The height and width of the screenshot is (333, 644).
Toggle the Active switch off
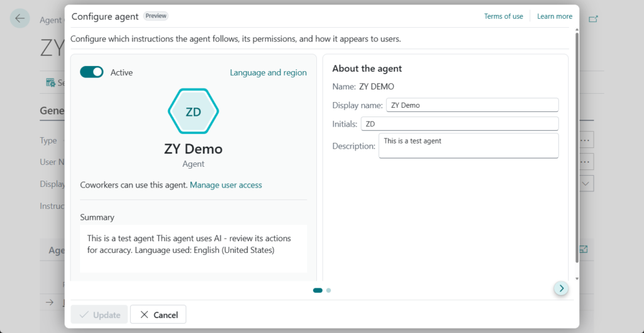(92, 72)
